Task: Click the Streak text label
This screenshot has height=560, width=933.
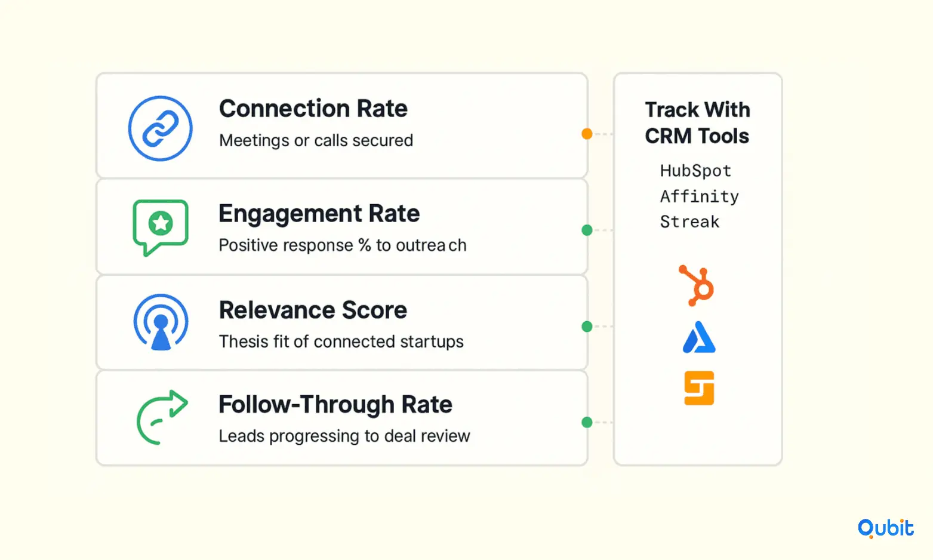Action: (x=689, y=222)
